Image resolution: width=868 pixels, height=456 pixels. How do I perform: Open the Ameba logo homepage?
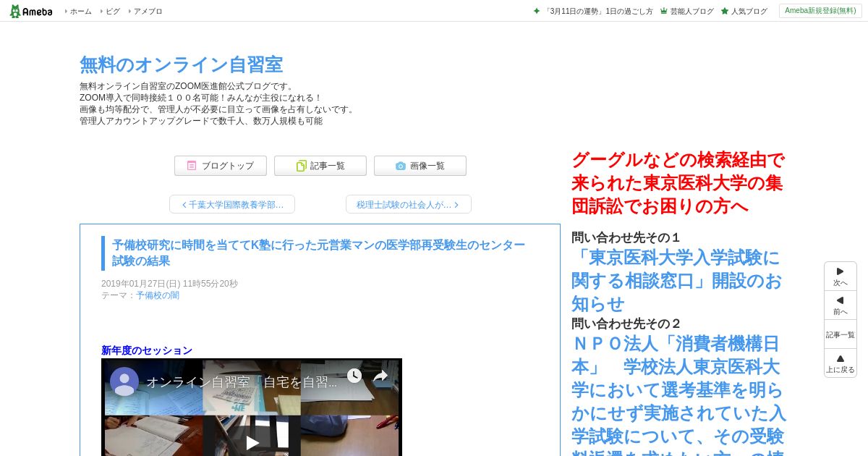[x=31, y=11]
